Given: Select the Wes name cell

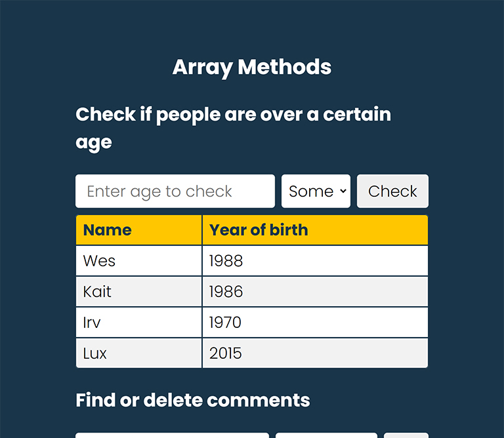Looking at the screenshot, I should click(139, 261).
